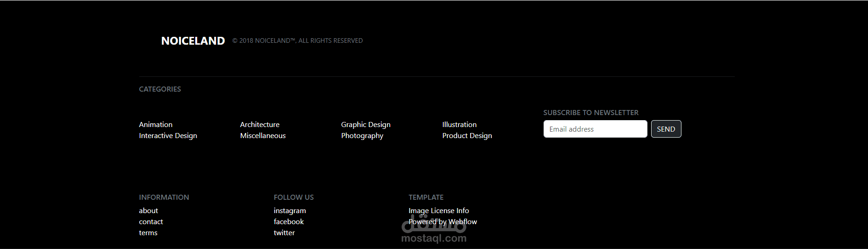
Task: Open the Interactive Design category
Action: [x=168, y=135]
